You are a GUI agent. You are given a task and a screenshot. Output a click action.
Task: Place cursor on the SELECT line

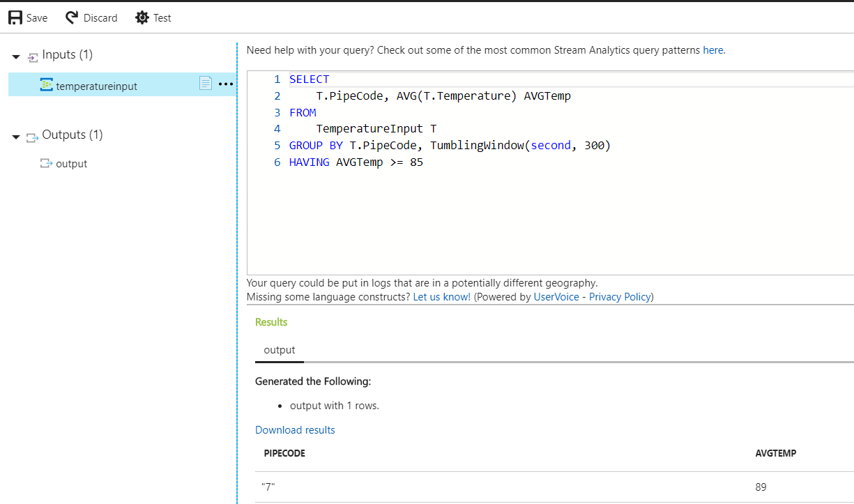tap(310, 79)
